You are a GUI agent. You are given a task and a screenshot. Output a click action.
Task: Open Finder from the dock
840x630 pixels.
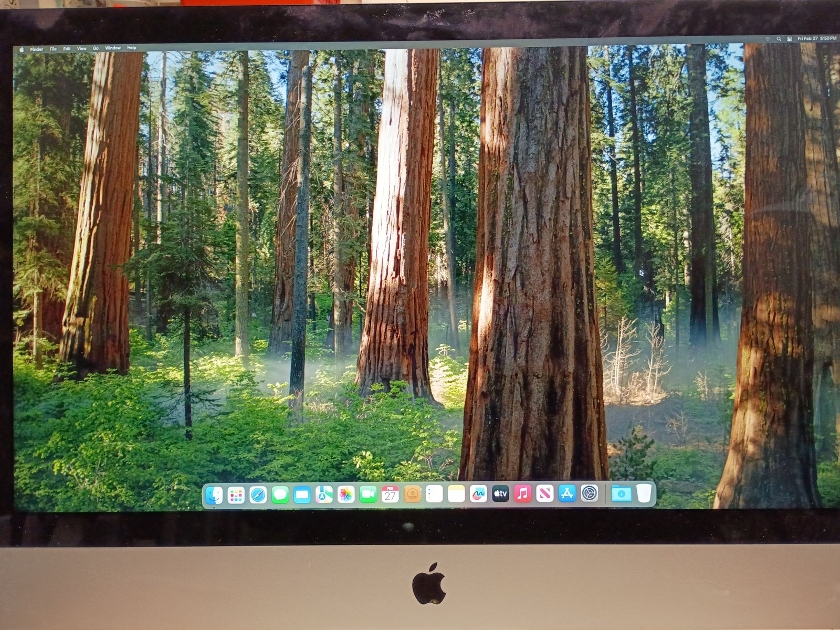point(214,495)
